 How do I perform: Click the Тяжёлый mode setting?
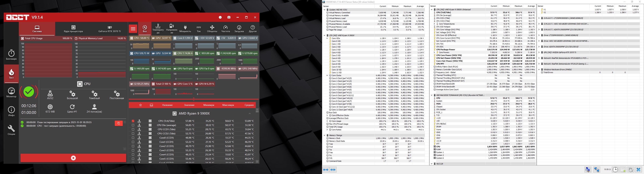(94, 95)
